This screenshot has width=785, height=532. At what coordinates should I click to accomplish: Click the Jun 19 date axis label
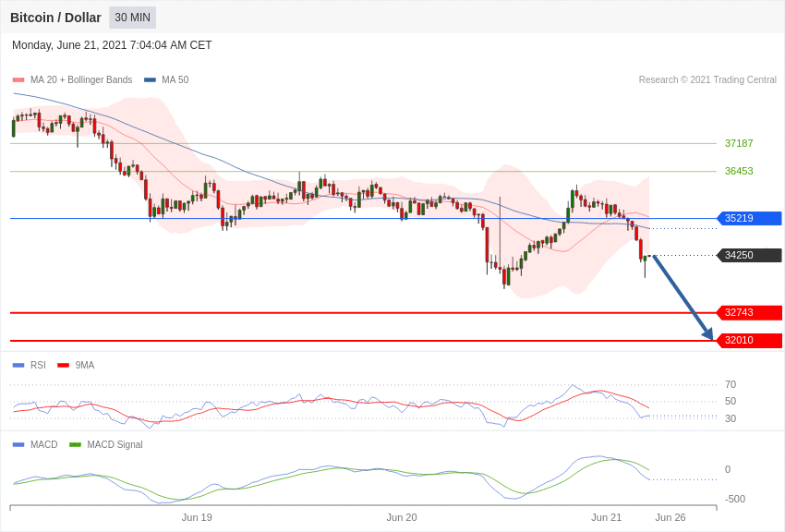coord(197,517)
